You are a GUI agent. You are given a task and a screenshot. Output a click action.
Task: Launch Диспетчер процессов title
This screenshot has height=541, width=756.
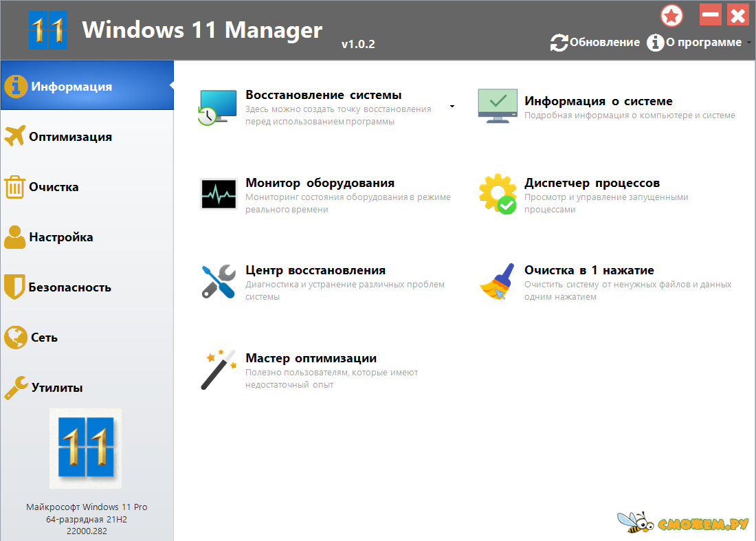592,183
